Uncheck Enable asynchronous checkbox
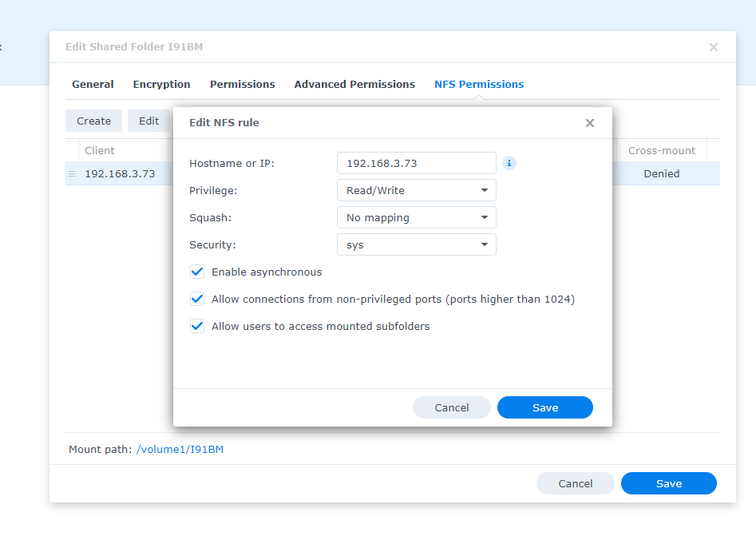The image size is (756, 536). tap(197, 272)
